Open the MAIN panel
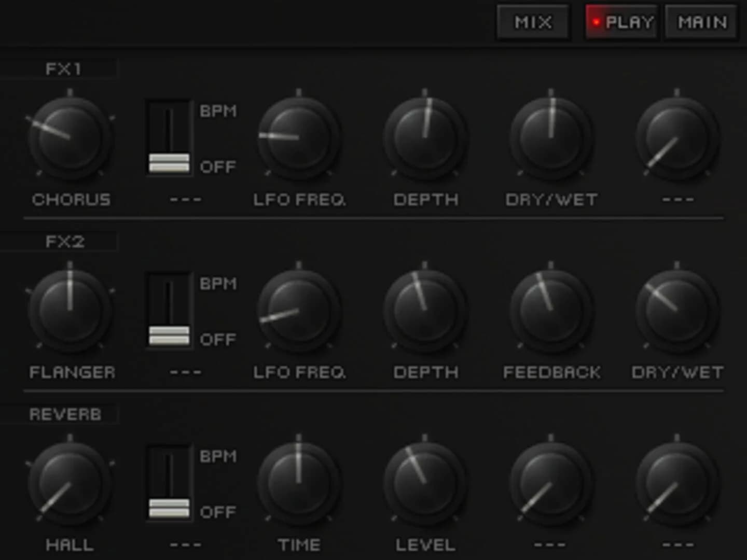Viewport: 747px width, 560px height. [x=700, y=22]
